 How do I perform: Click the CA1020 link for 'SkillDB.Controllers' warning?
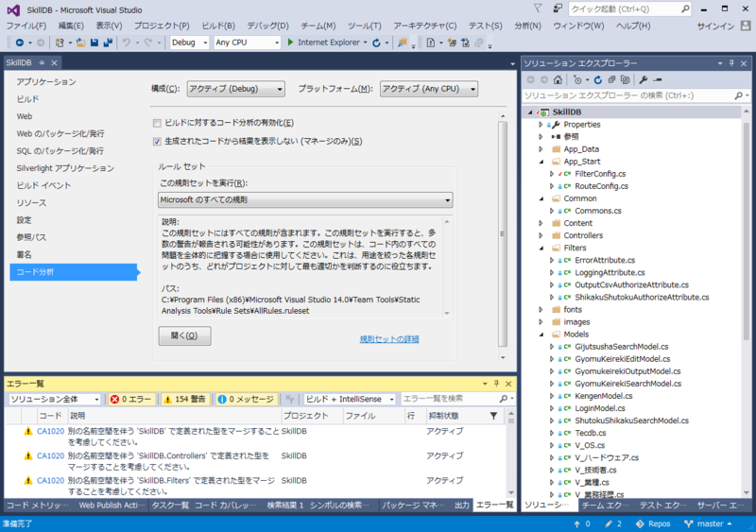point(50,455)
